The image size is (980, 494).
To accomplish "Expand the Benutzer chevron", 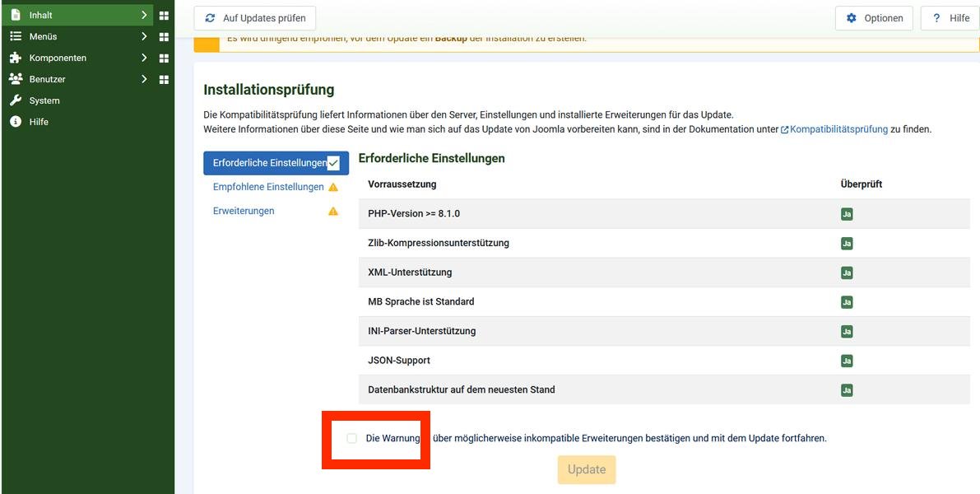I will pos(143,78).
